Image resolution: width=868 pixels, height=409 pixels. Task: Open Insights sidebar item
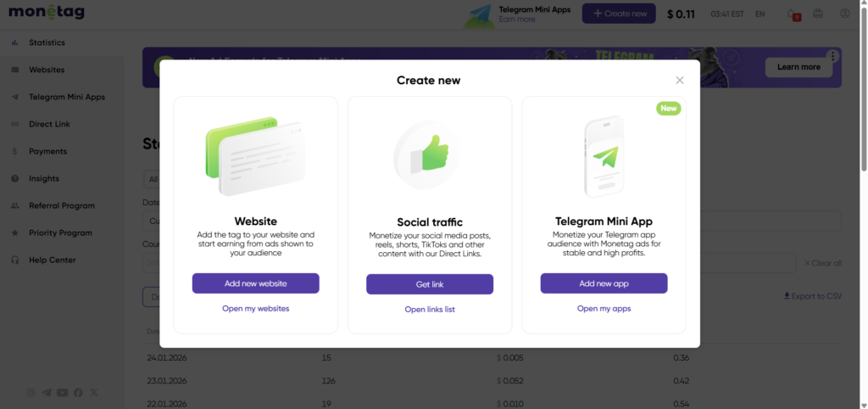tap(44, 178)
